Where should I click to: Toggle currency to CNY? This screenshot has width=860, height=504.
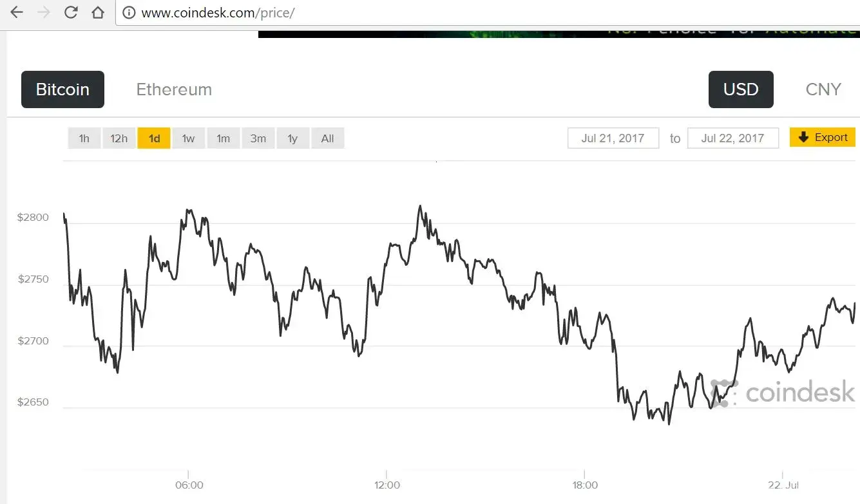pos(823,89)
